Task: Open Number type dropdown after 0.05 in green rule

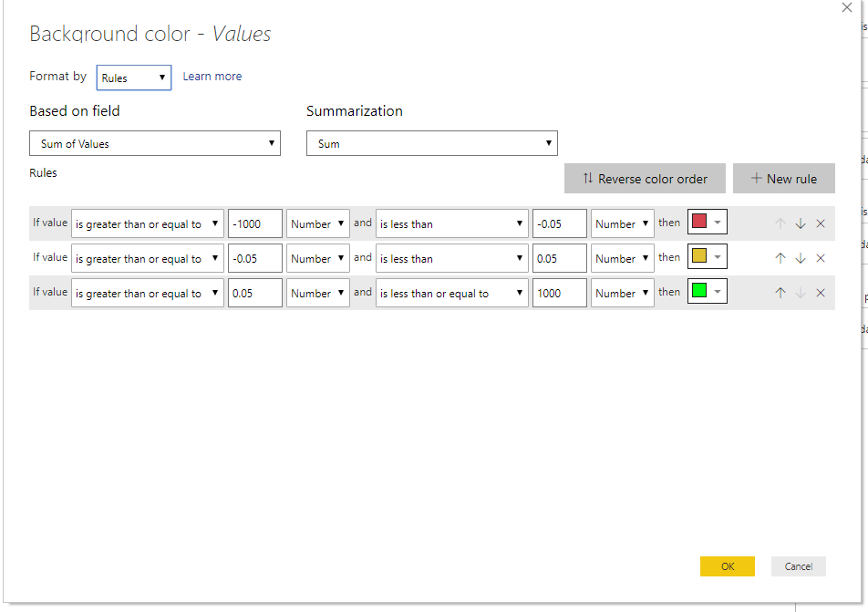Action: click(x=318, y=293)
